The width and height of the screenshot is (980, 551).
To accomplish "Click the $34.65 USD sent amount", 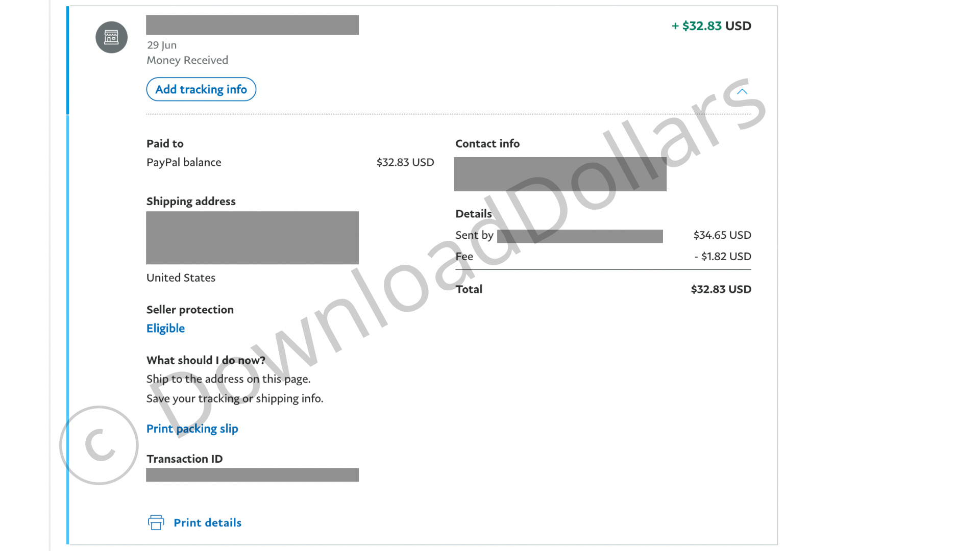I will click(722, 235).
